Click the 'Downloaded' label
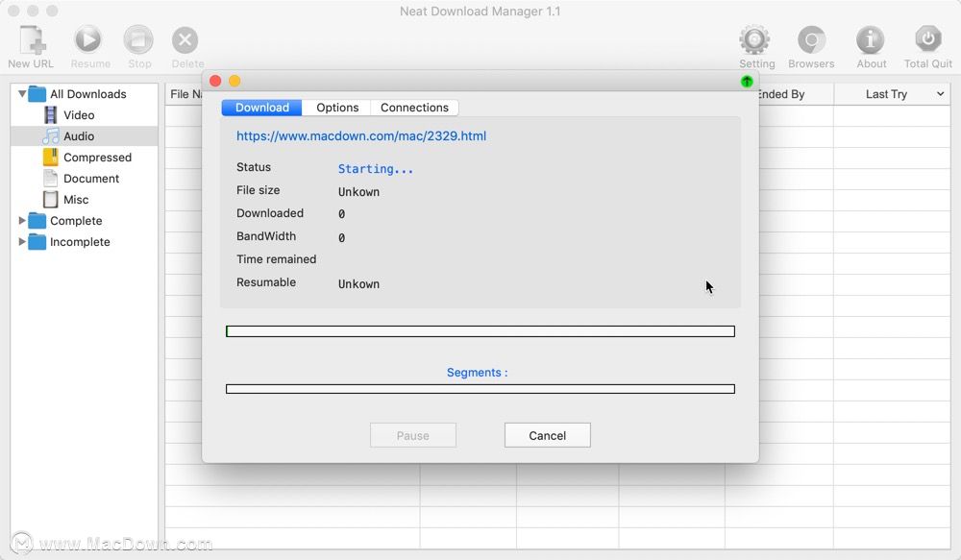The height and width of the screenshot is (560, 961). pyautogui.click(x=270, y=213)
